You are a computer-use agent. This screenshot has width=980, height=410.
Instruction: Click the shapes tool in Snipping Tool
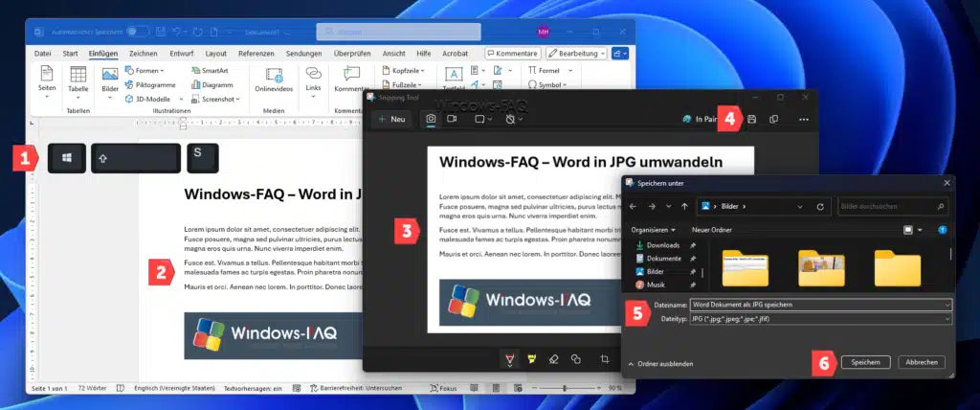575,358
